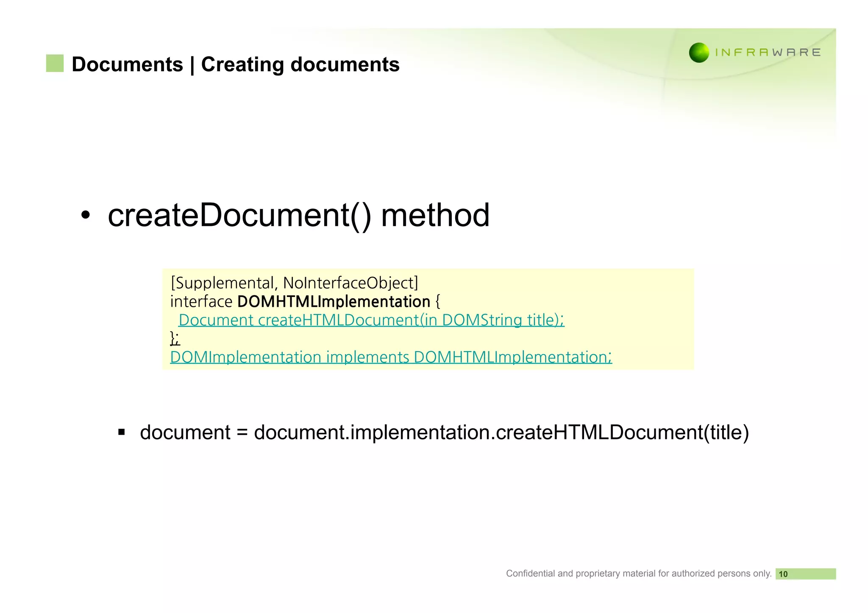Click the Infraware logo
Screen dimensions: 868x613
(755, 53)
